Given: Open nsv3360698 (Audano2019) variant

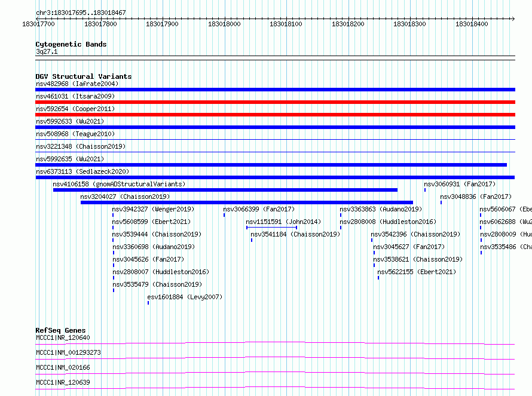Looking at the screenshot, I should point(154,247).
